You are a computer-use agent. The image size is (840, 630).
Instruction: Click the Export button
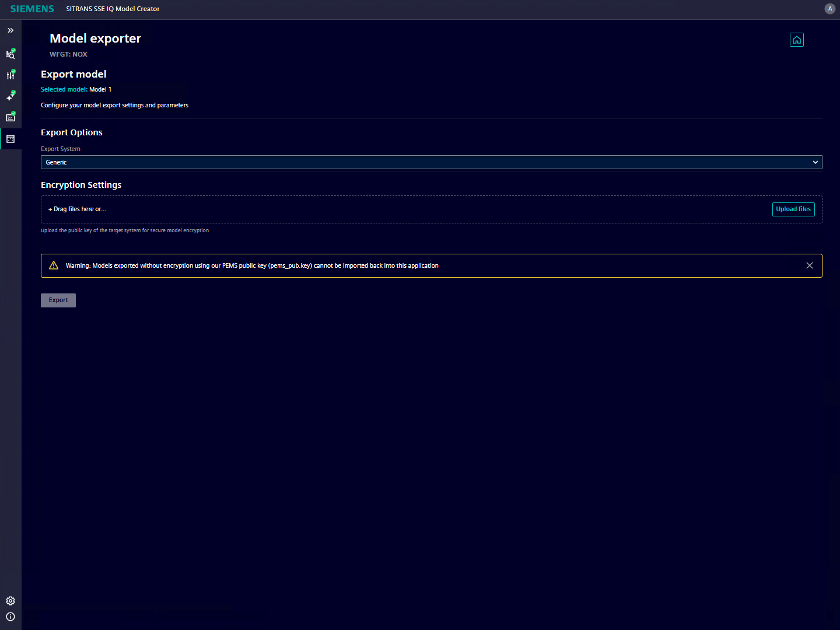[x=58, y=300]
